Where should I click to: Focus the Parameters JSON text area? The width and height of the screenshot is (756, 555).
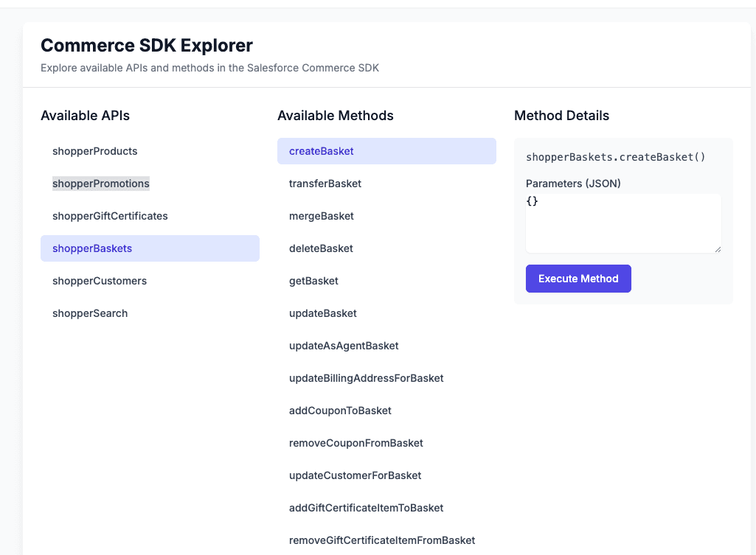coord(623,223)
